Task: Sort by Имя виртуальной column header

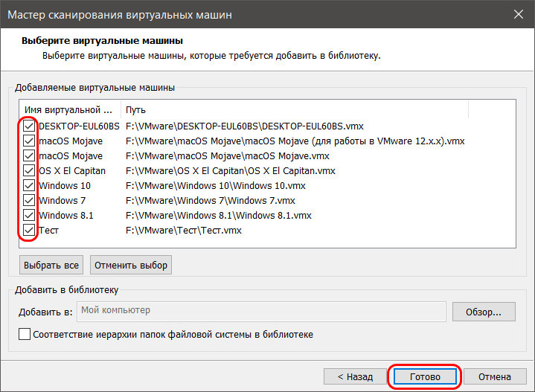Action: 70,110
